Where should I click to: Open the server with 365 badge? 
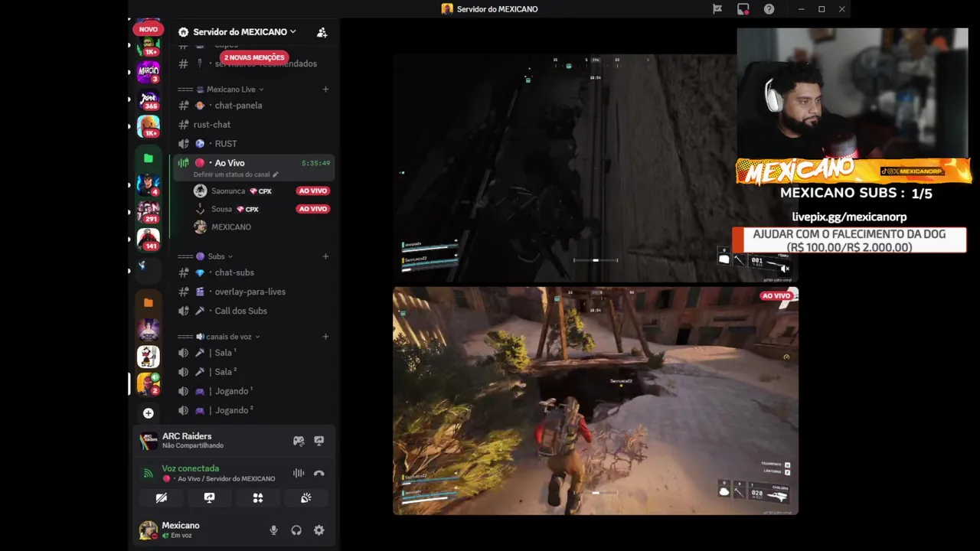(x=148, y=99)
